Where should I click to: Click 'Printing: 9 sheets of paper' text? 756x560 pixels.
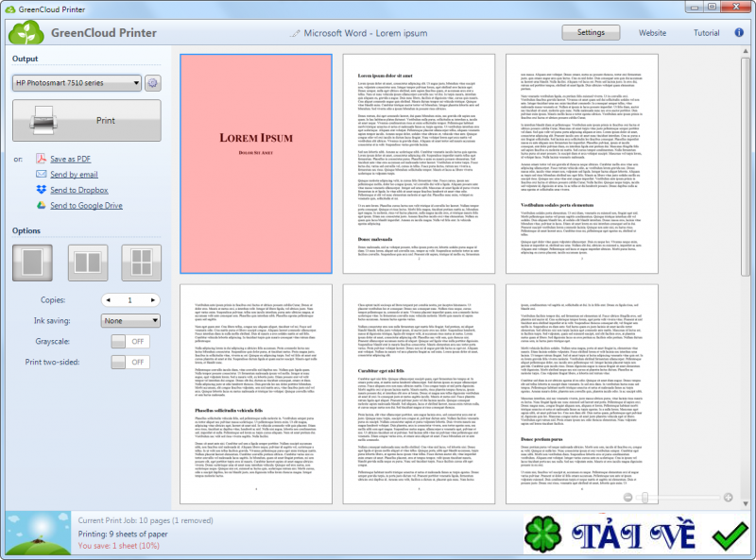[x=123, y=534]
